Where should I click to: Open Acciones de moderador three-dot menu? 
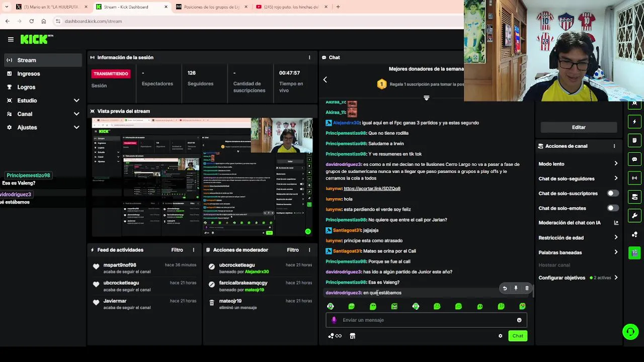309,250
